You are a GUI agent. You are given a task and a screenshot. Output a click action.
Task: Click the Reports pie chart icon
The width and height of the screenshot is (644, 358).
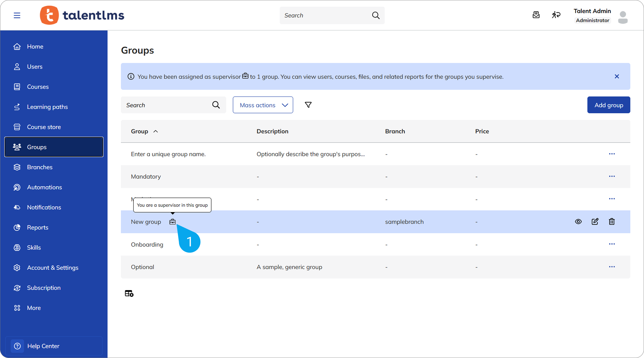pos(17,227)
